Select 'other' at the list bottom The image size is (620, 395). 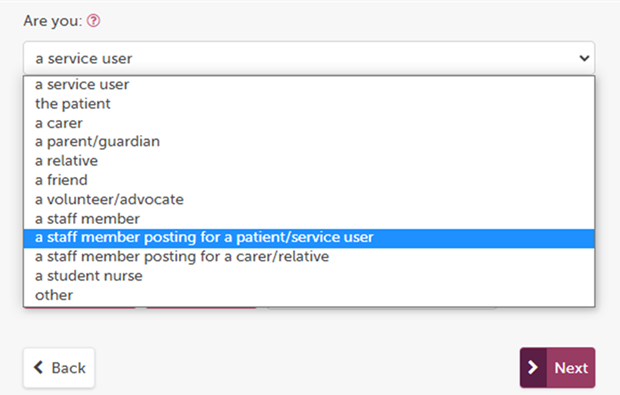309,295
